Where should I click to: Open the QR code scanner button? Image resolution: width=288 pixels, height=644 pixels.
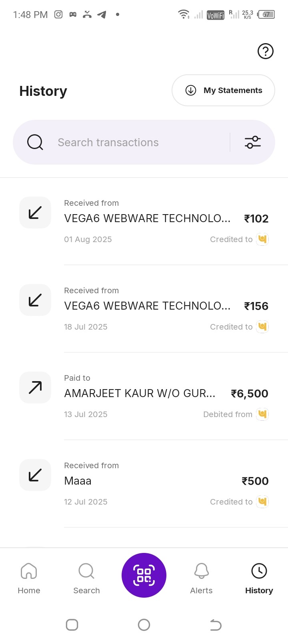(x=144, y=575)
